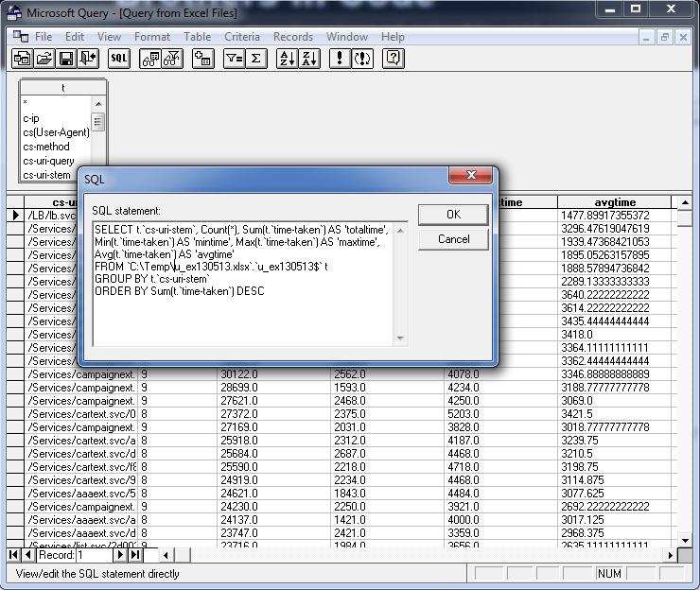This screenshot has height=590, width=700.
Task: Click the horizontal scrollbar right arrow
Action: (x=670, y=555)
